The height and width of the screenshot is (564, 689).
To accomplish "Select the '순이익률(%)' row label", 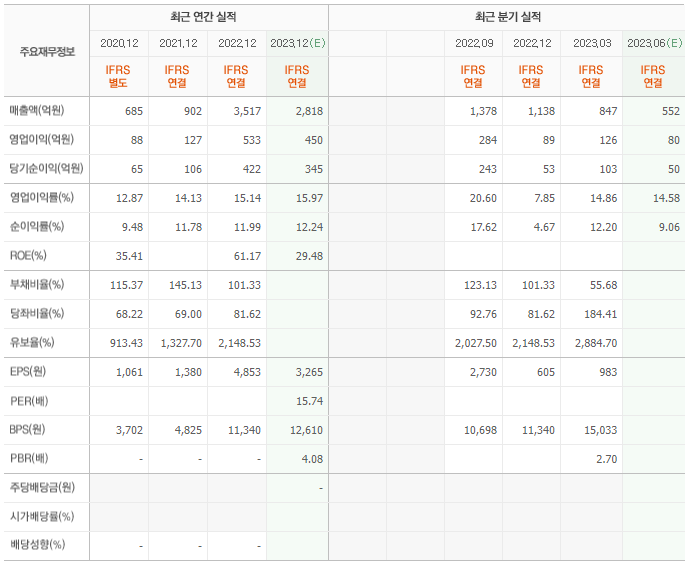I will pos(37,227).
